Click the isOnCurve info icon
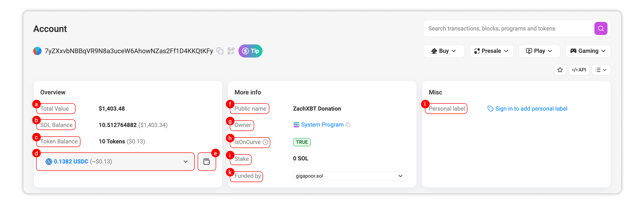Viewport: 644px width, 204px height. (x=265, y=142)
